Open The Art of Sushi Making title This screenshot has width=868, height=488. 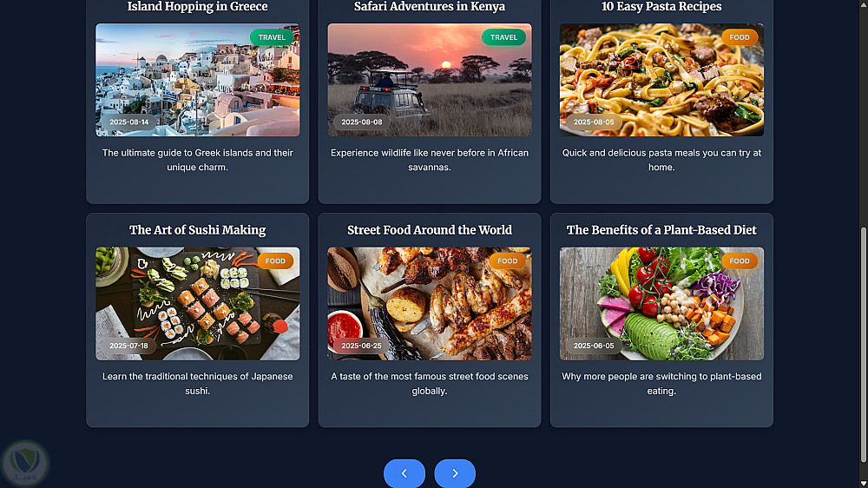tap(198, 230)
